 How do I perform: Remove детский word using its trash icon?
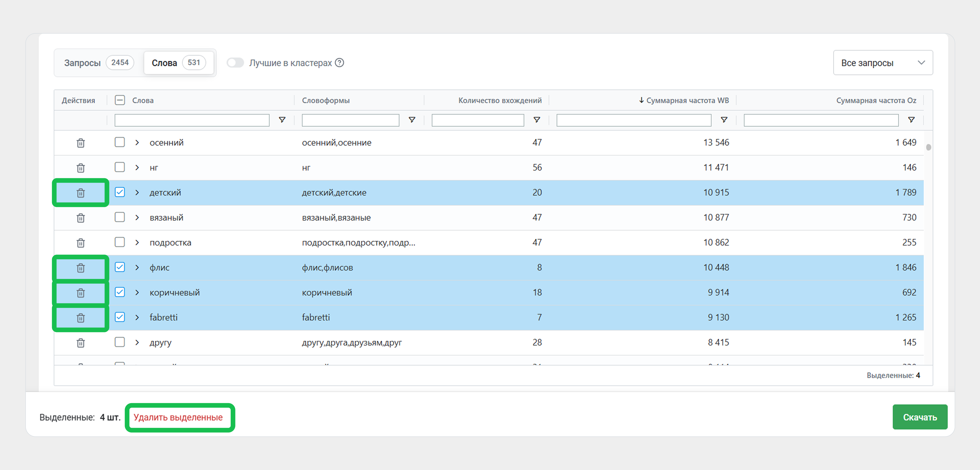coord(81,193)
